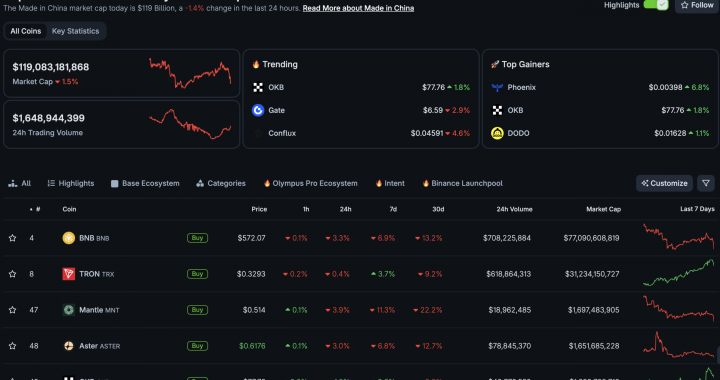The width and height of the screenshot is (720, 380).
Task: Click the TRON coin logo
Action: 68,274
